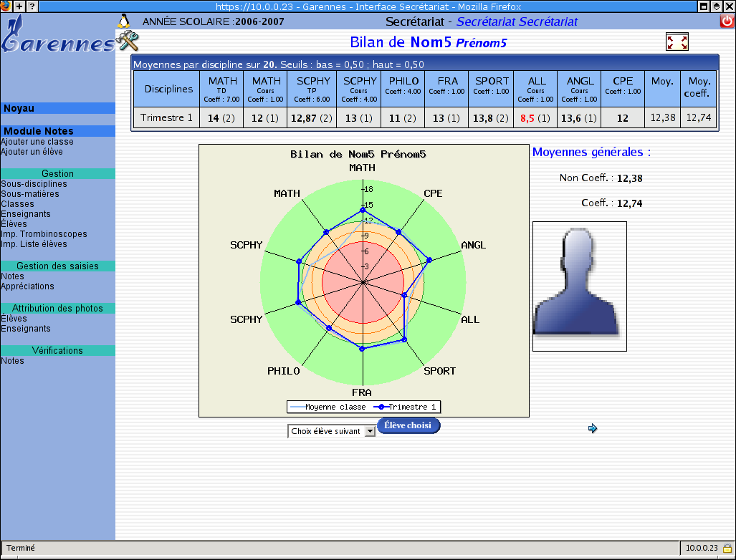Open the Enseignants link under Gestion
Screen dimensions: 736x560
coord(26,214)
